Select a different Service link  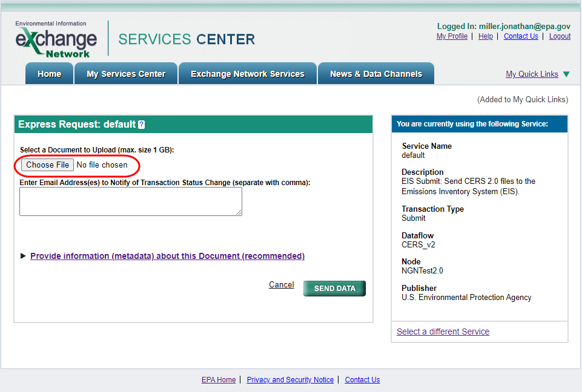click(x=443, y=332)
